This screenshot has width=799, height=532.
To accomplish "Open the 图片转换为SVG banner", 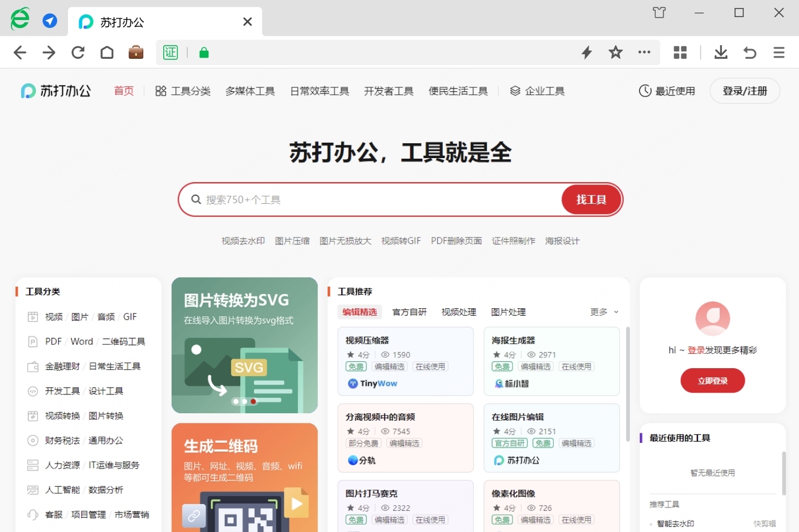I will (x=244, y=345).
